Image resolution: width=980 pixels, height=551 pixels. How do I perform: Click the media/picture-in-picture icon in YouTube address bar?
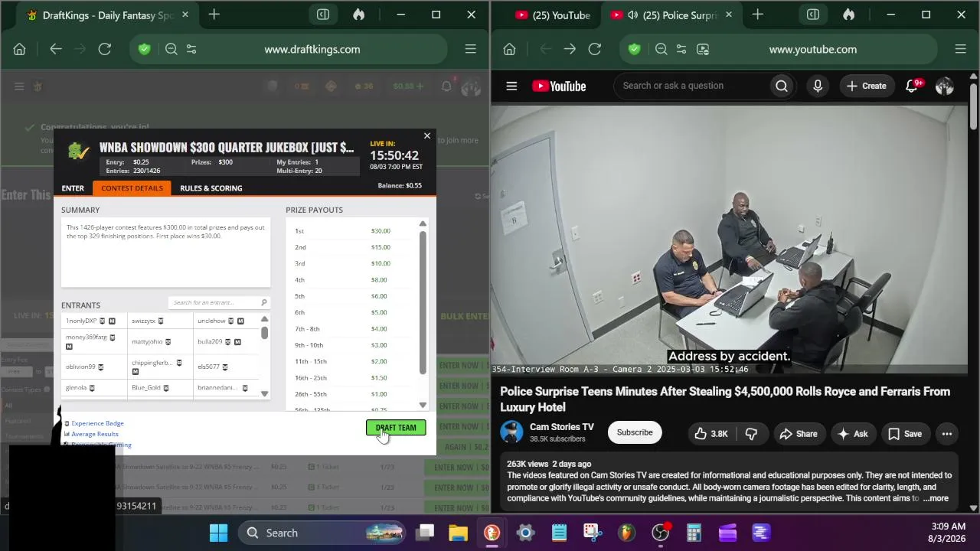pos(703,49)
